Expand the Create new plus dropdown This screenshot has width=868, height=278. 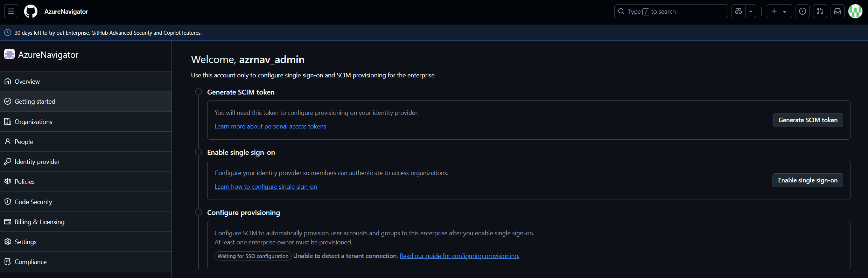click(779, 11)
